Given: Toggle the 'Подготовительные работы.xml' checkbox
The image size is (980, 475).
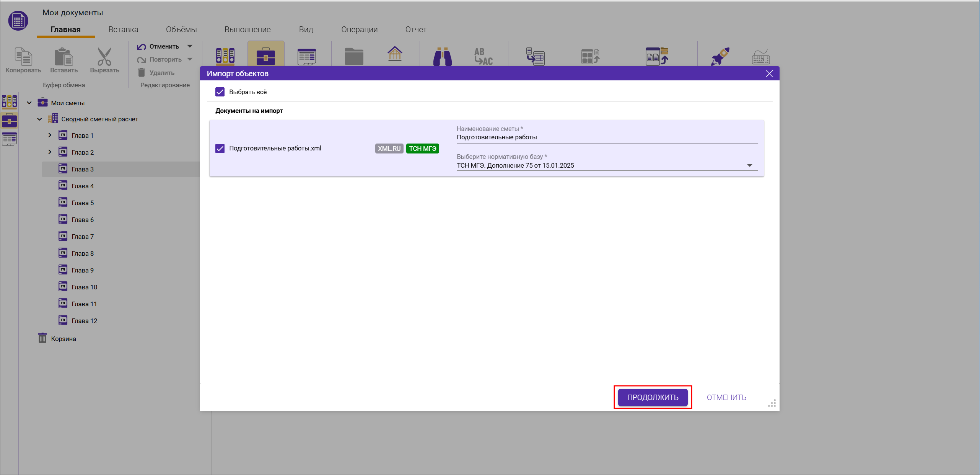Looking at the screenshot, I should (220, 149).
